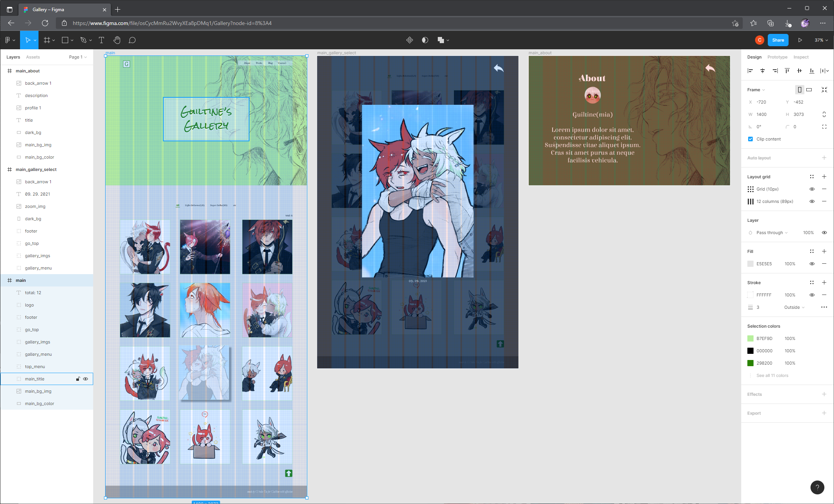Switch to the Assets tab
This screenshot has height=504, width=834.
click(x=33, y=57)
